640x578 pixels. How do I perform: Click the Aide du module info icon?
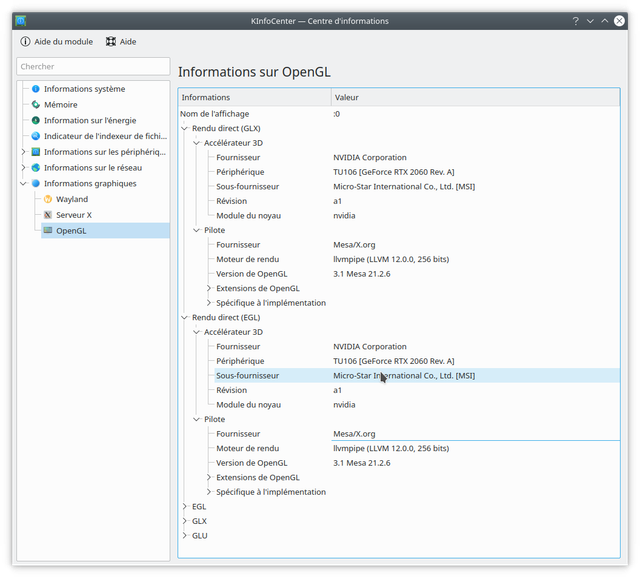(25, 42)
